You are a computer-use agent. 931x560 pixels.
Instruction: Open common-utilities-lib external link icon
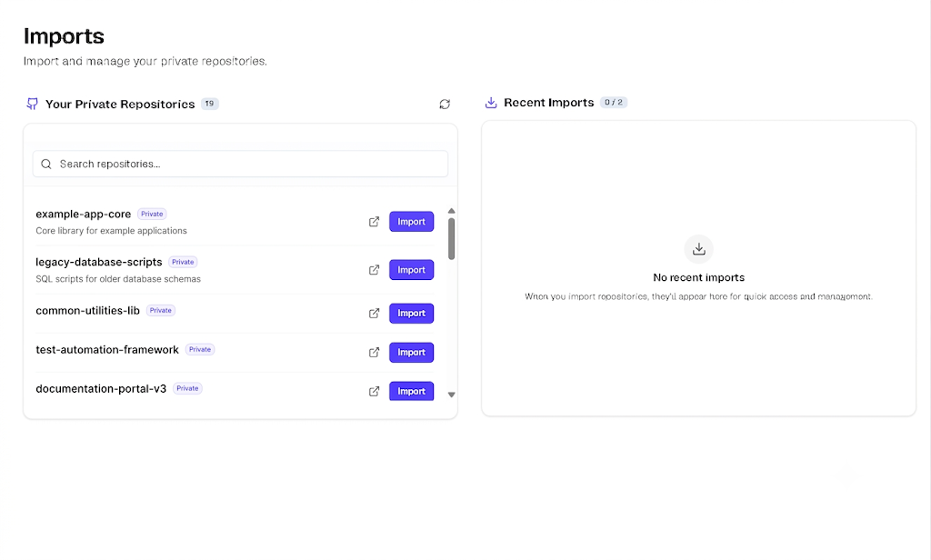374,313
